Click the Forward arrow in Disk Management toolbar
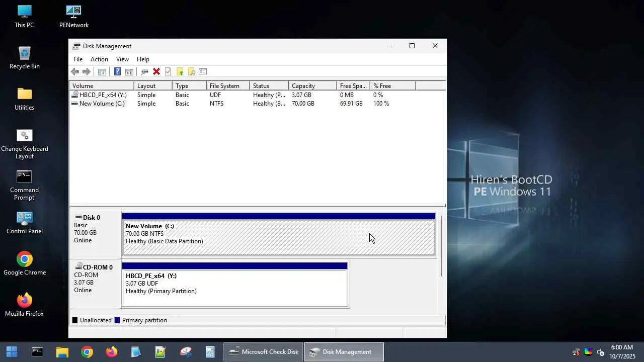Viewport: 644px width, 362px height. click(x=87, y=72)
